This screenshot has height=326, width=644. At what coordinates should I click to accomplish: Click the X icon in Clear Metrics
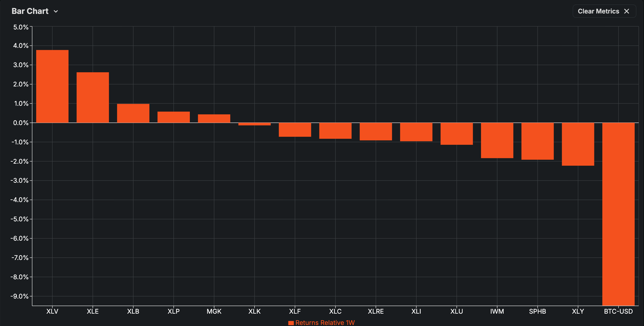[627, 11]
